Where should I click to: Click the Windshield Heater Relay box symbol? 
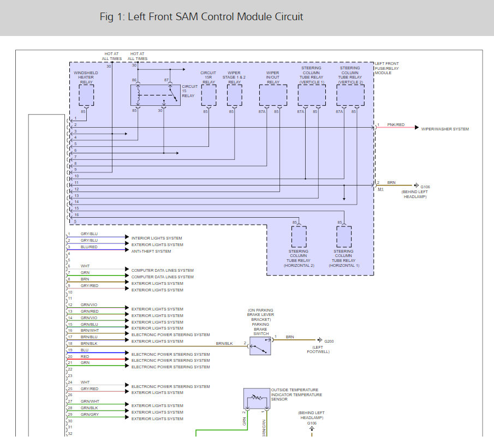pyautogui.click(x=86, y=95)
